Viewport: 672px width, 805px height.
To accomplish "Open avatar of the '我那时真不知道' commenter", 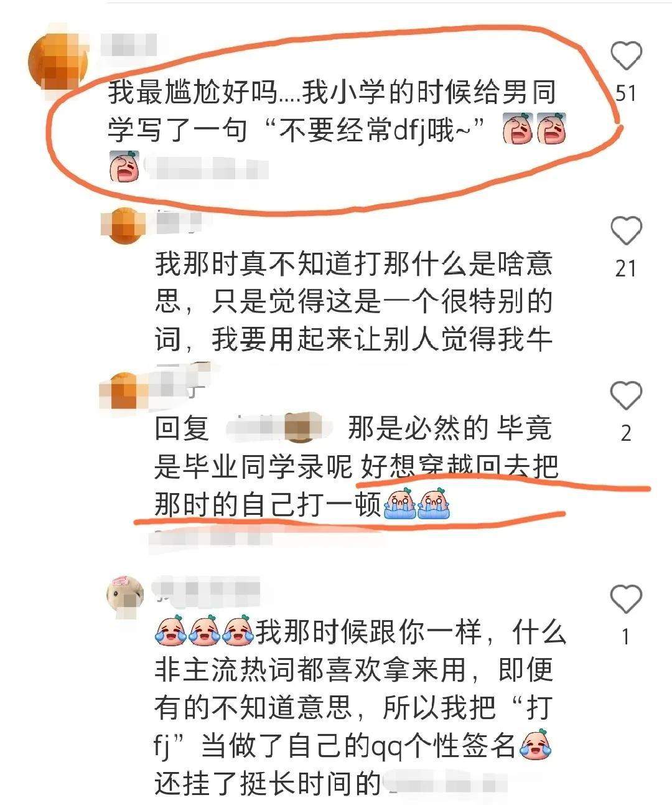I will click(125, 225).
